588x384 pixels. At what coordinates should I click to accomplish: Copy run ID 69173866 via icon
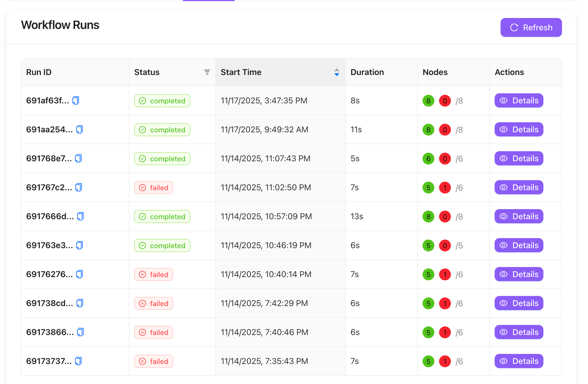click(x=80, y=332)
